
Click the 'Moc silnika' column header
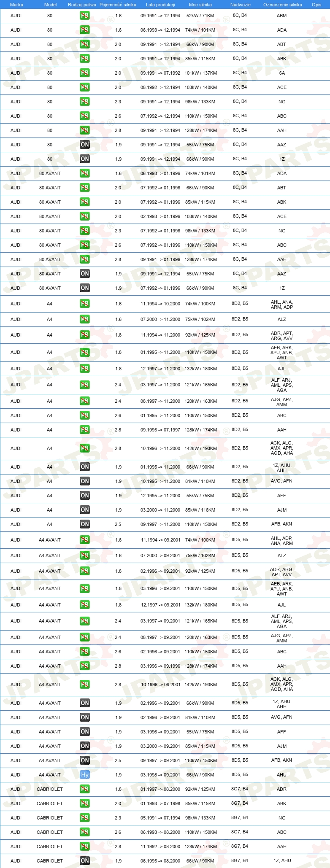[x=200, y=5]
